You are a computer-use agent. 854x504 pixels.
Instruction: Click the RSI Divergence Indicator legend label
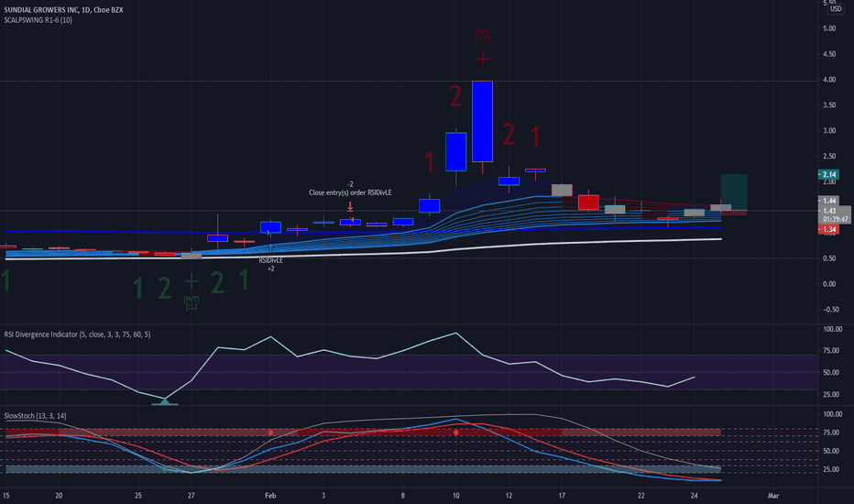(x=77, y=334)
